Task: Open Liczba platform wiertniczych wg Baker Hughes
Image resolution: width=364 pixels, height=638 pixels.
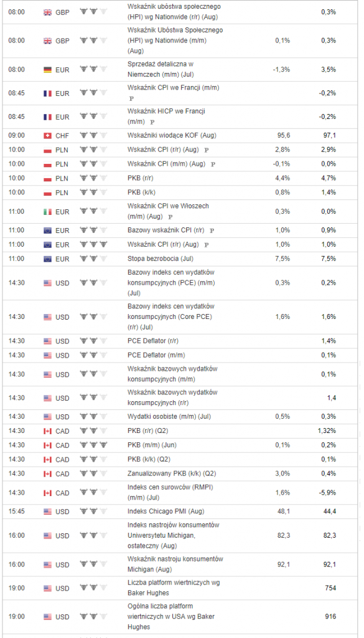Action: (x=174, y=588)
